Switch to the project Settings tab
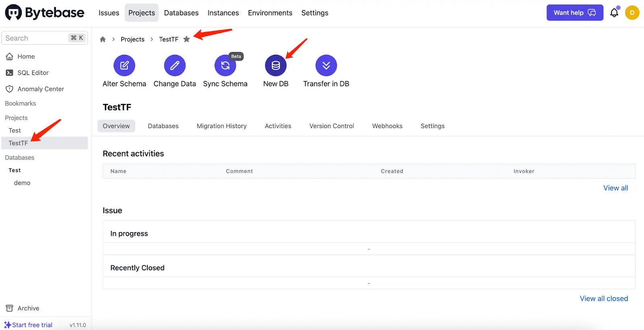The image size is (644, 330). pos(433,126)
